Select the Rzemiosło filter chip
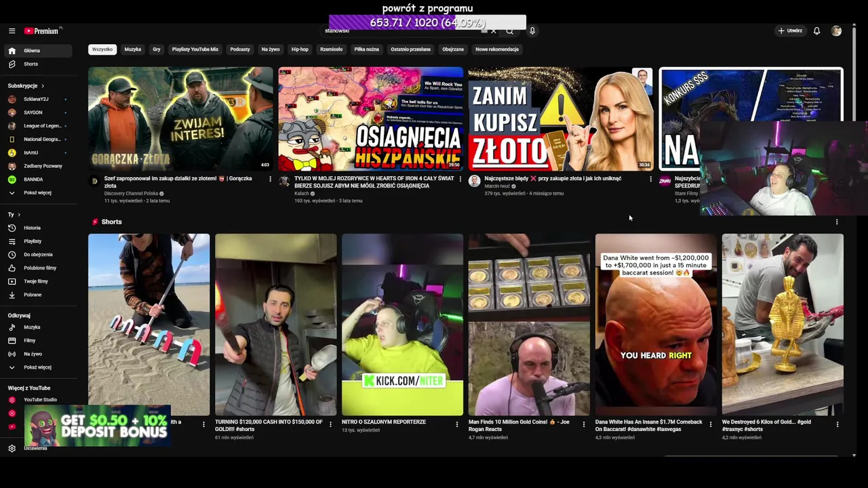Screen dimensions: 868x488 332,49
